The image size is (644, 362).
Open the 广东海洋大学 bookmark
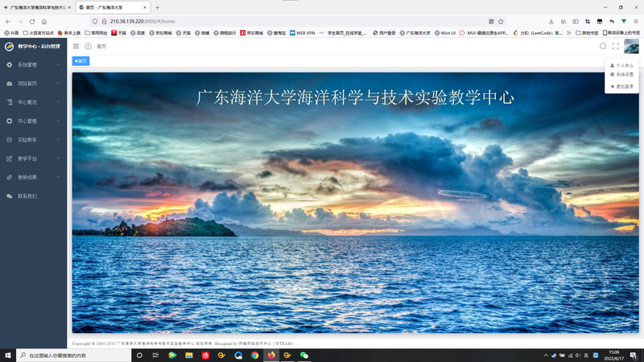click(x=415, y=33)
